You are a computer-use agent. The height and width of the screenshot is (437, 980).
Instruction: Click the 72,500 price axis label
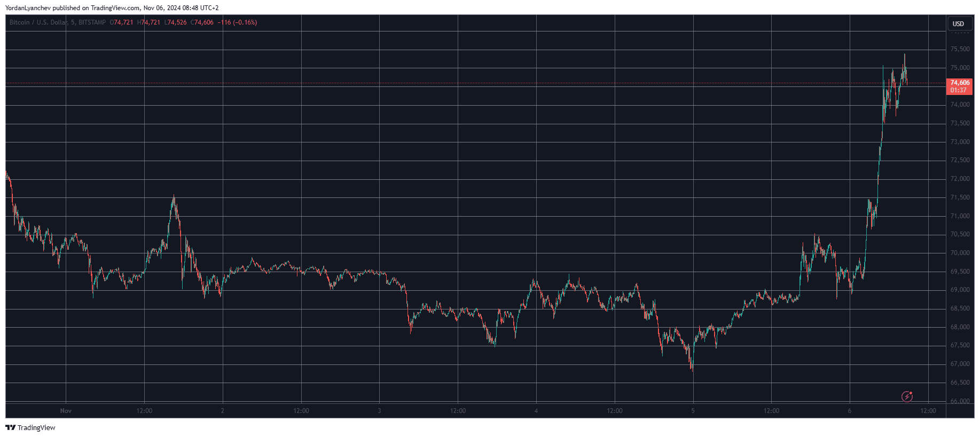point(960,160)
